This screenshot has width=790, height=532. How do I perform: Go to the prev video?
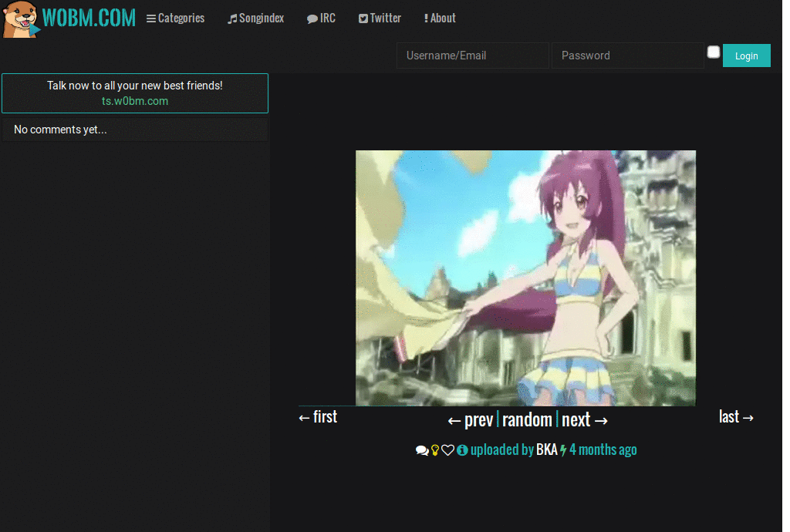tap(470, 419)
